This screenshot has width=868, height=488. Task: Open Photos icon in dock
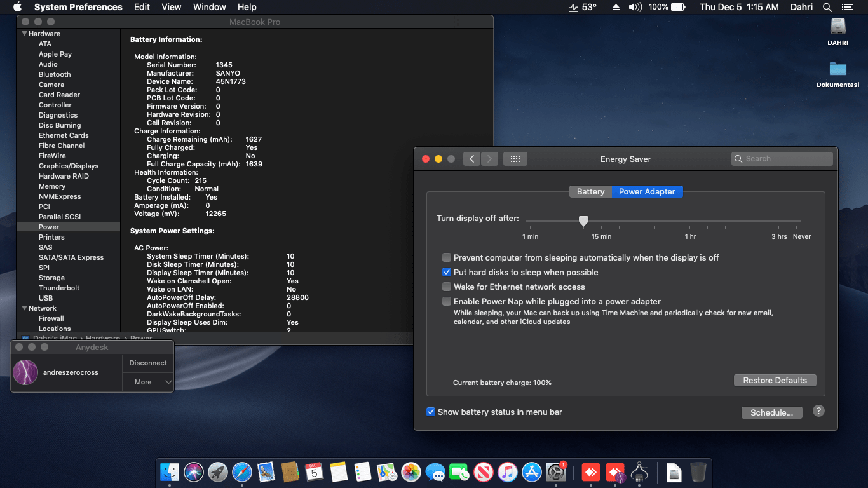pos(411,472)
